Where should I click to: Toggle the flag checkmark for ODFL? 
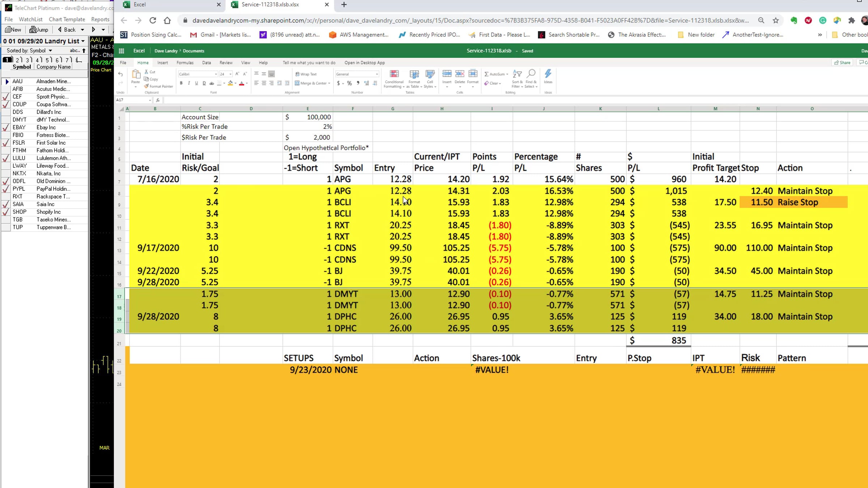pos(6,181)
